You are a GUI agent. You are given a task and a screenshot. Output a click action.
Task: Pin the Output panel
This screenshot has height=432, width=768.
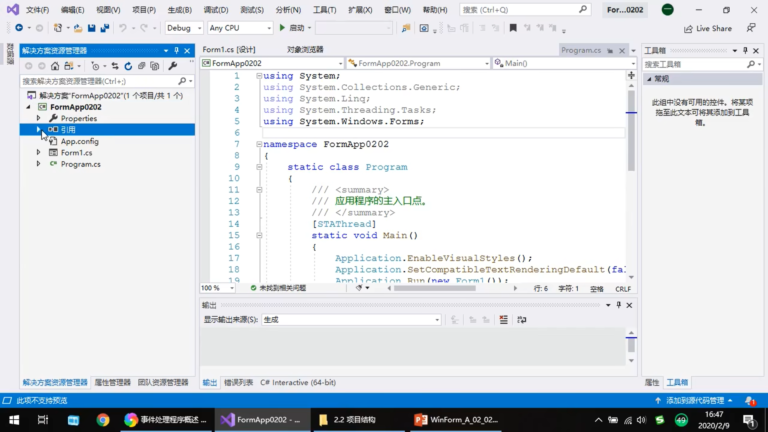(619, 305)
